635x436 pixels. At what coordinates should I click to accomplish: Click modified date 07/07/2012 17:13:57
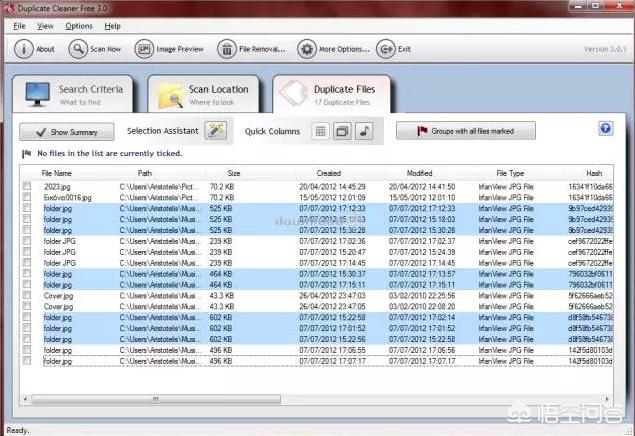[x=422, y=274]
